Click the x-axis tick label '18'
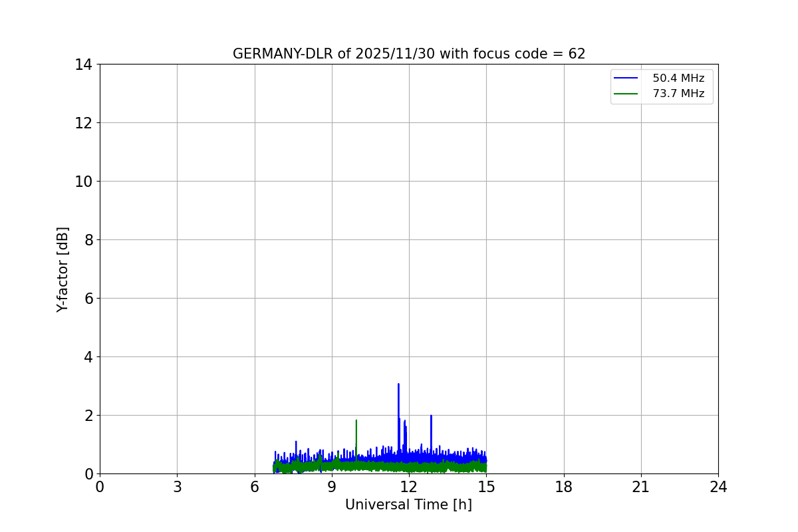The height and width of the screenshot is (532, 798). (564, 487)
